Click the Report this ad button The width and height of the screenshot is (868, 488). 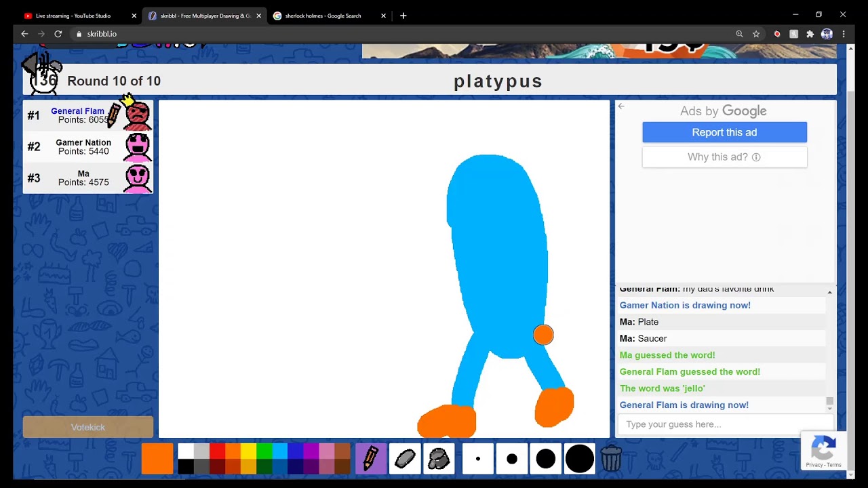pos(724,132)
